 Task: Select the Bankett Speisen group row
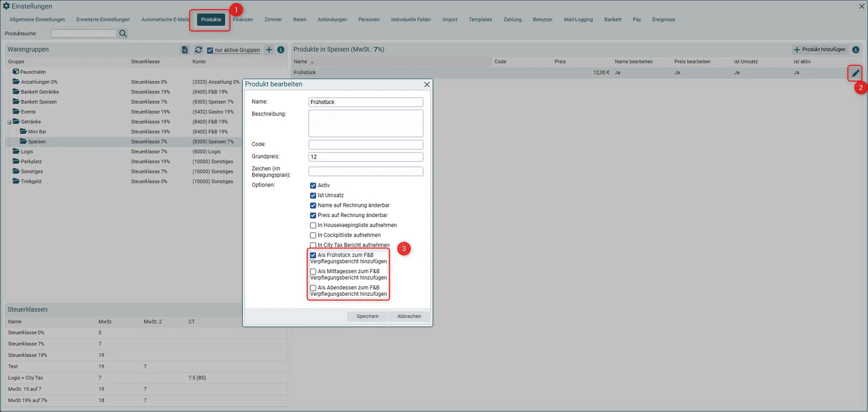124,102
